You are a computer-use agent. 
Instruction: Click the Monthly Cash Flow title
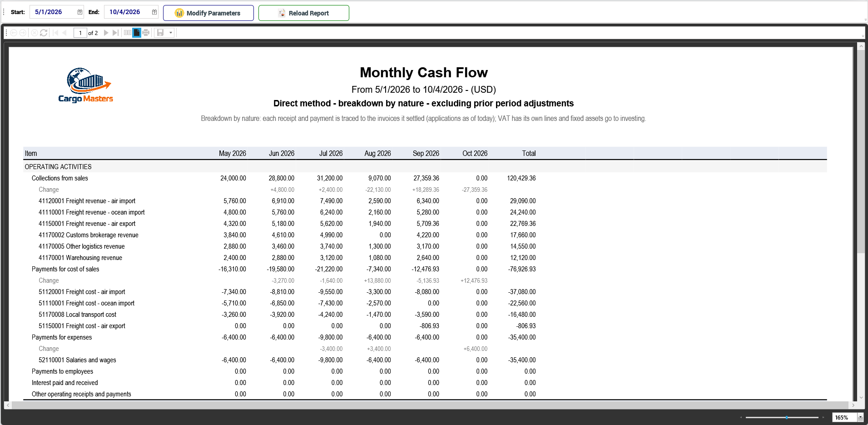(x=424, y=73)
